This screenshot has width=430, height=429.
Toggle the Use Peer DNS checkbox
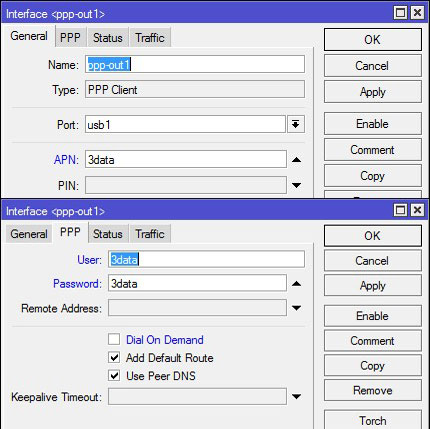[114, 376]
